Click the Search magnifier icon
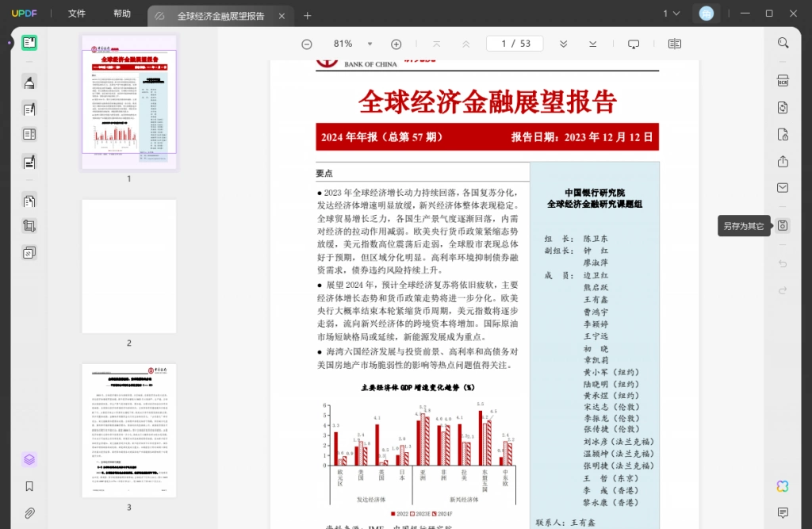 coord(783,43)
